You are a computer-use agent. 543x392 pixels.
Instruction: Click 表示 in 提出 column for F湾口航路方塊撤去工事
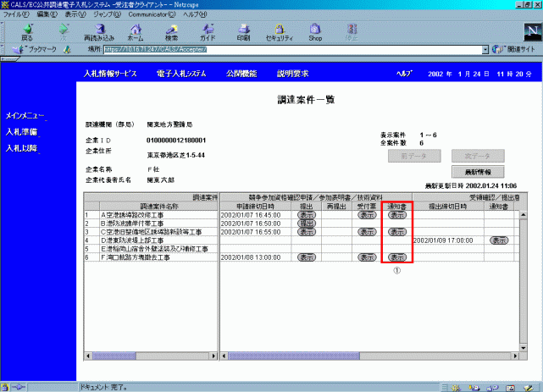click(307, 257)
